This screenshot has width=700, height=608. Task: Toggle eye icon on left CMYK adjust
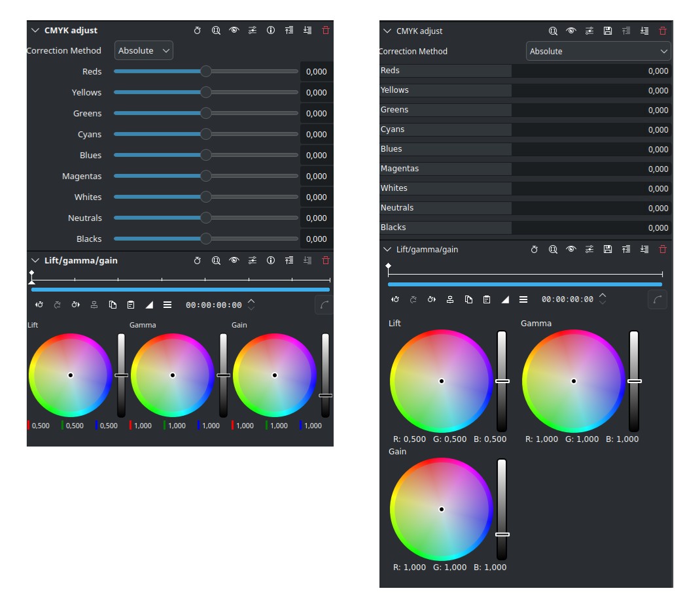click(x=234, y=30)
